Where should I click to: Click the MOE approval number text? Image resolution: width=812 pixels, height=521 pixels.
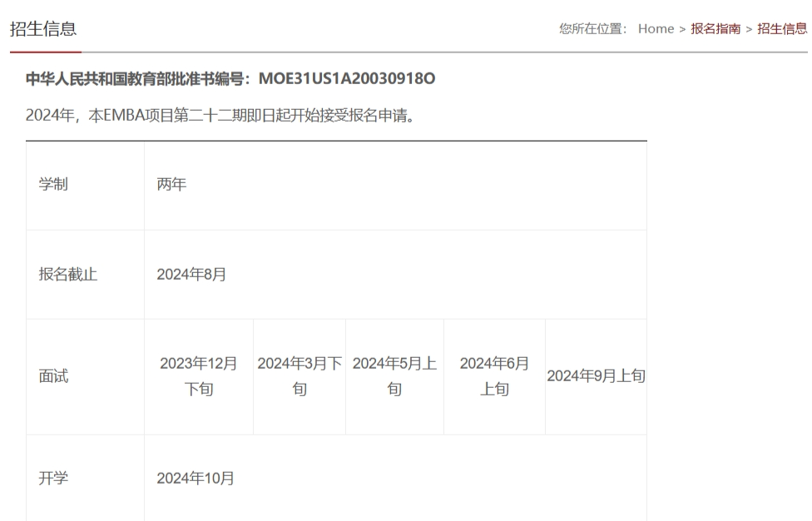(x=231, y=79)
